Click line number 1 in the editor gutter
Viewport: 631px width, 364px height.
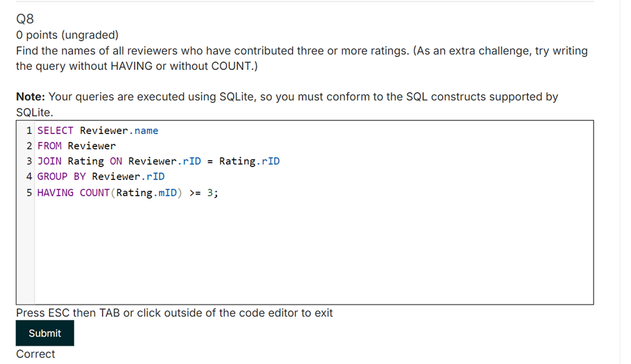click(x=29, y=131)
